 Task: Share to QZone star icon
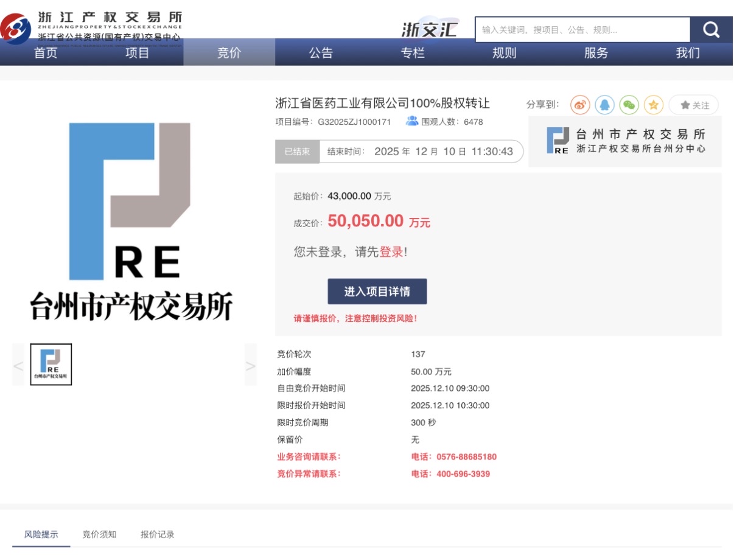(653, 105)
